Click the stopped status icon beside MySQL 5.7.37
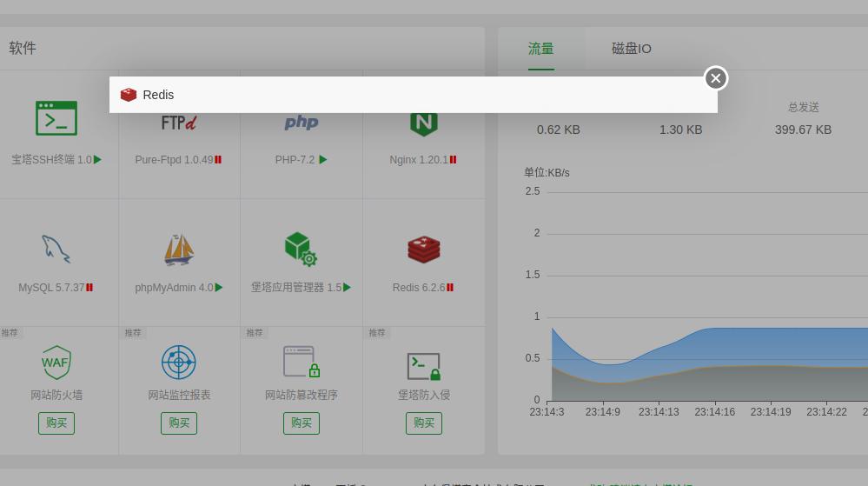868x486 pixels. point(89,288)
